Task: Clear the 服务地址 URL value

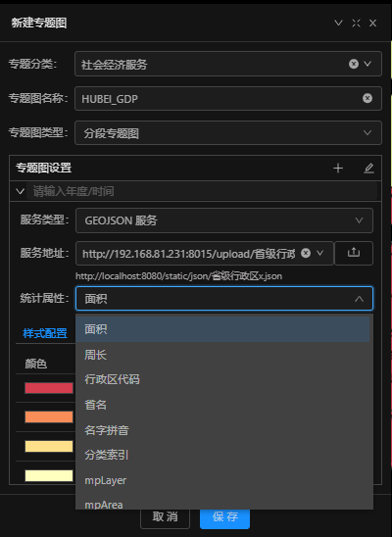Action: pyautogui.click(x=306, y=253)
